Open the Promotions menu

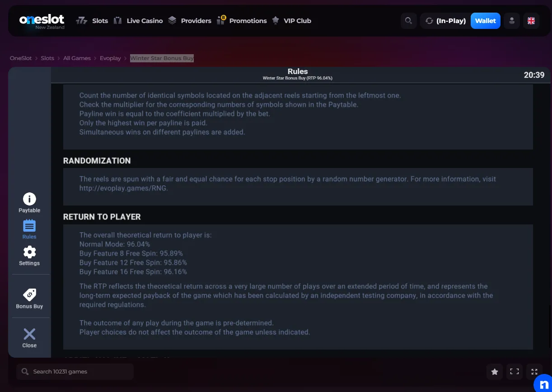242,21
